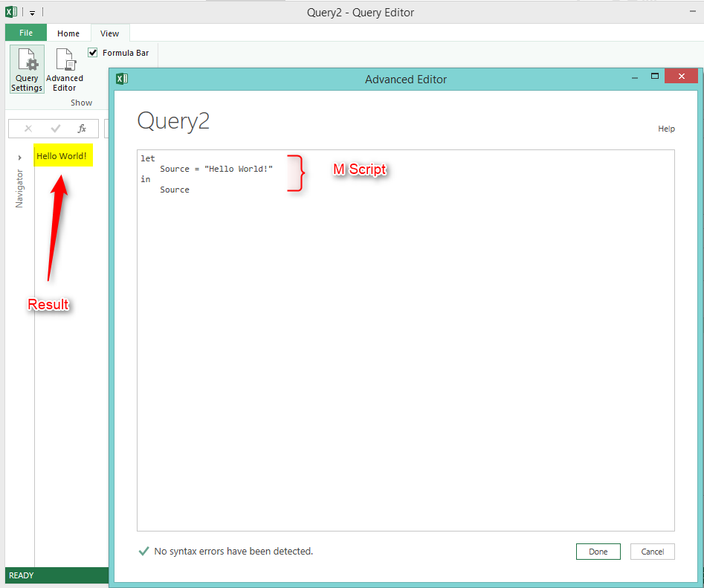Click the fx insert function icon
704x588 pixels.
(82, 128)
